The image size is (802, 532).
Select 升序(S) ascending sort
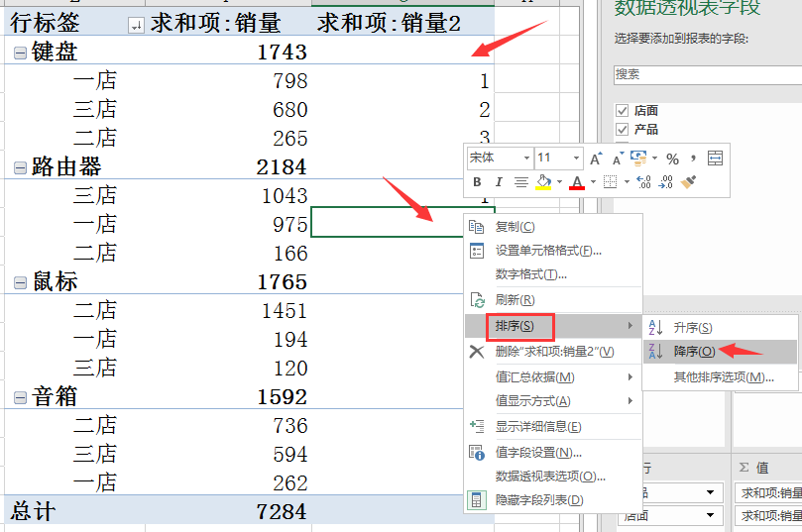[x=720, y=328]
